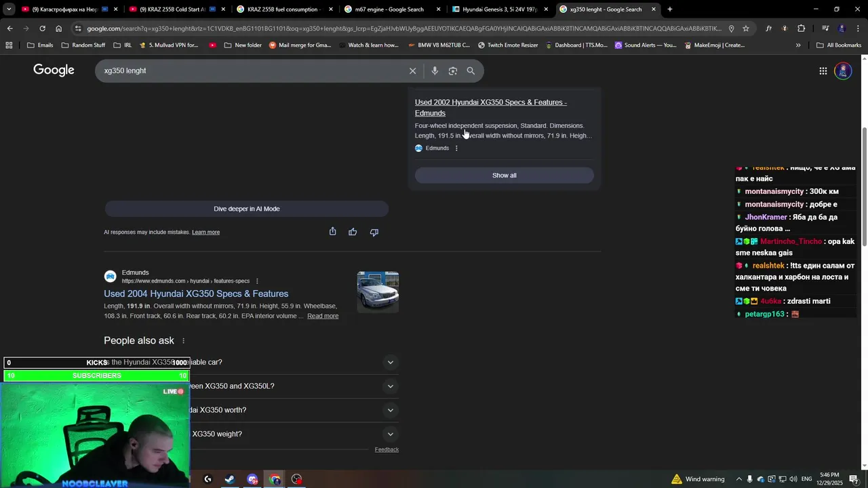Expand the 'XG350 and XG350L' difference question
This screenshot has height=488, width=868.
coord(390,386)
